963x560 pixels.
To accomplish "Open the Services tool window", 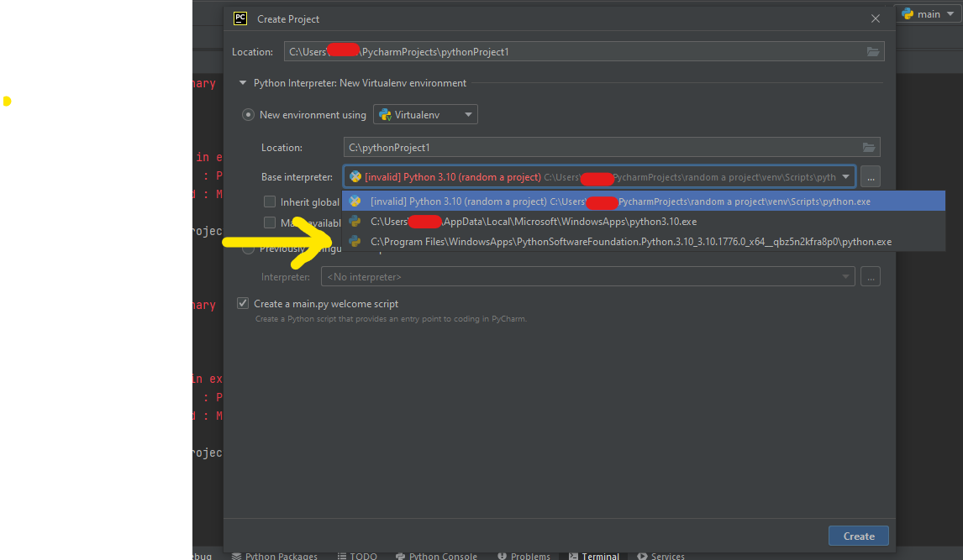I will (x=660, y=556).
